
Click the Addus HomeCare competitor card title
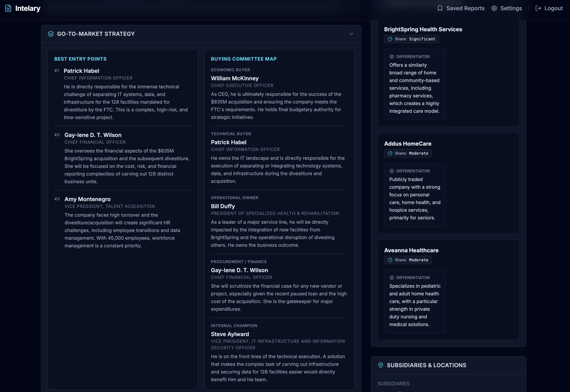point(408,144)
